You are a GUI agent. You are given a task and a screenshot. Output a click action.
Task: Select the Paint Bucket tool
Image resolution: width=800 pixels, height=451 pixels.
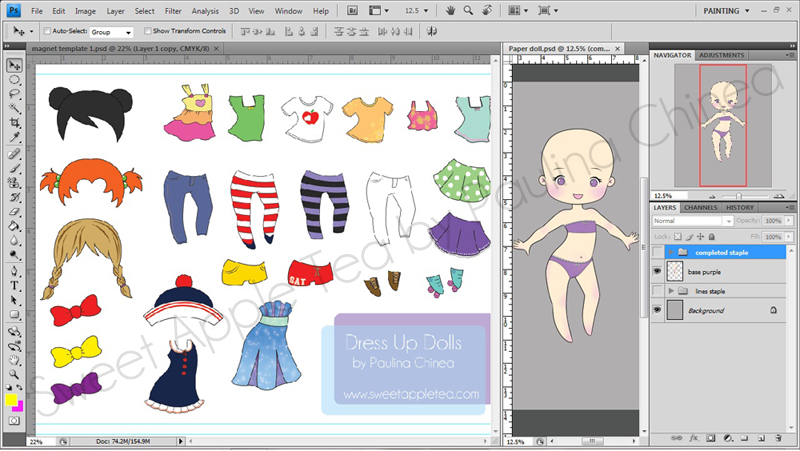14,226
